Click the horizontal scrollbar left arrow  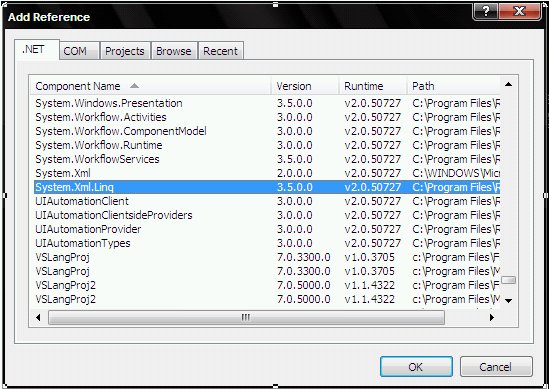coord(38,318)
